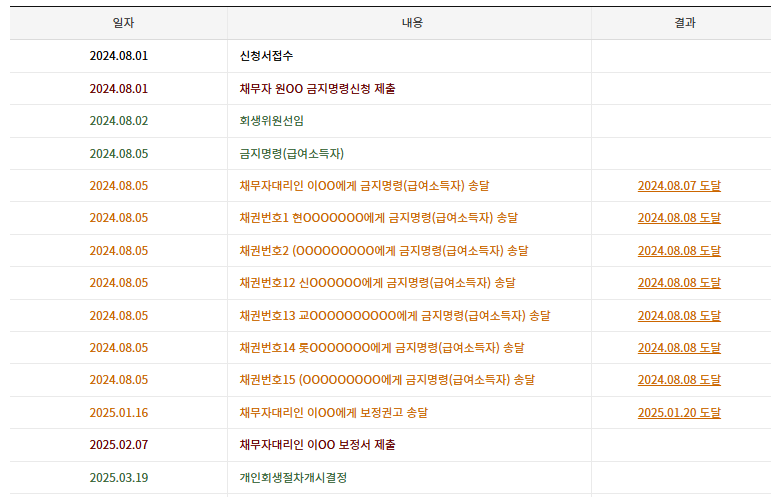Open the 도달 link in the 채권번호14 row
Screen dimensions: 771x497
[x=679, y=348]
